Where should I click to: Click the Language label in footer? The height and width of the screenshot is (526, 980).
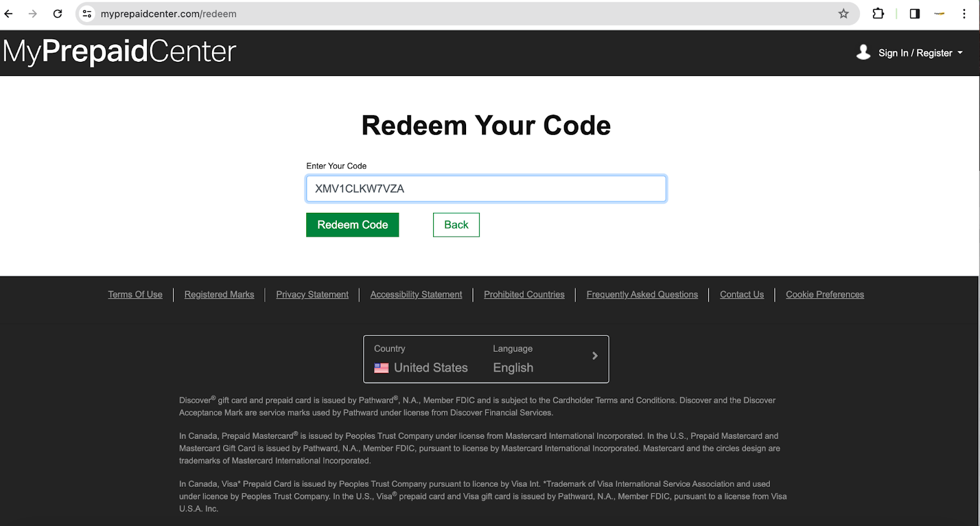pyautogui.click(x=513, y=349)
